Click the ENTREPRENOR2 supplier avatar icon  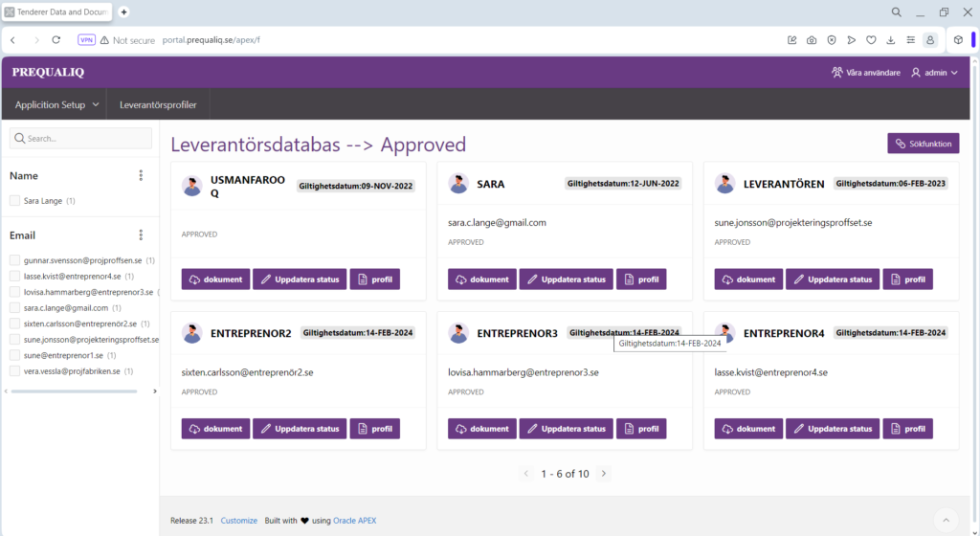192,333
